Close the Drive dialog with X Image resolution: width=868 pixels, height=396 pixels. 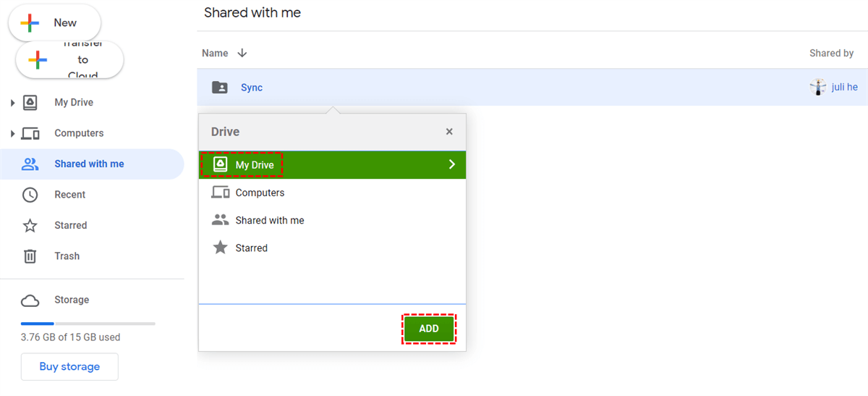click(449, 132)
